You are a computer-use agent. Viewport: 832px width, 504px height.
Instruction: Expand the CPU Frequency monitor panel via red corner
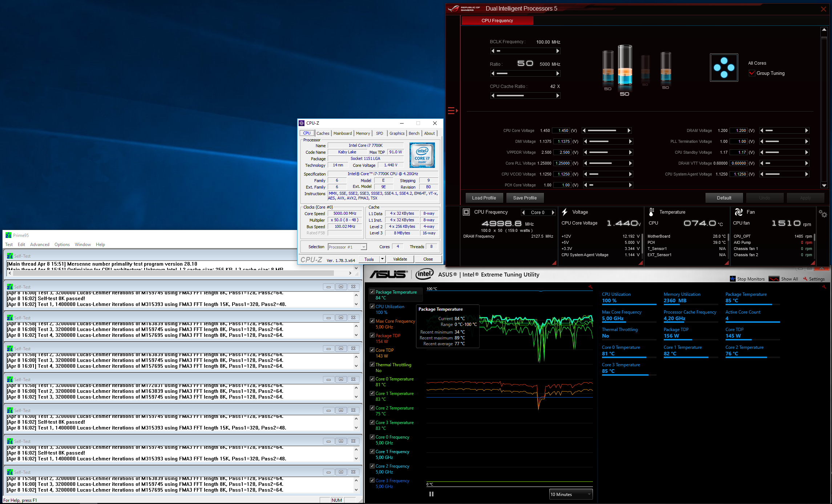click(x=554, y=263)
